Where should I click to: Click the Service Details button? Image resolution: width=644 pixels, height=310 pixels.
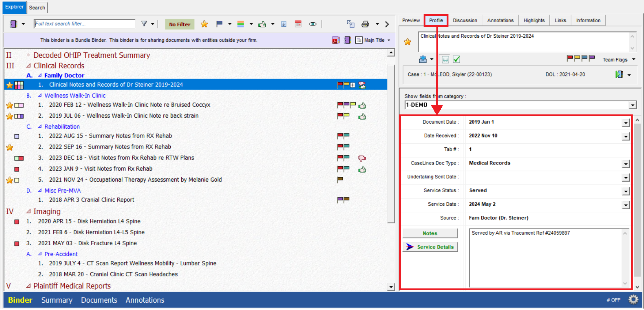[x=430, y=247]
